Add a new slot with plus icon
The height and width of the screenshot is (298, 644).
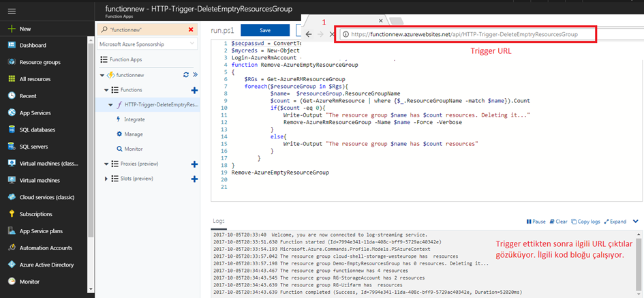195,179
